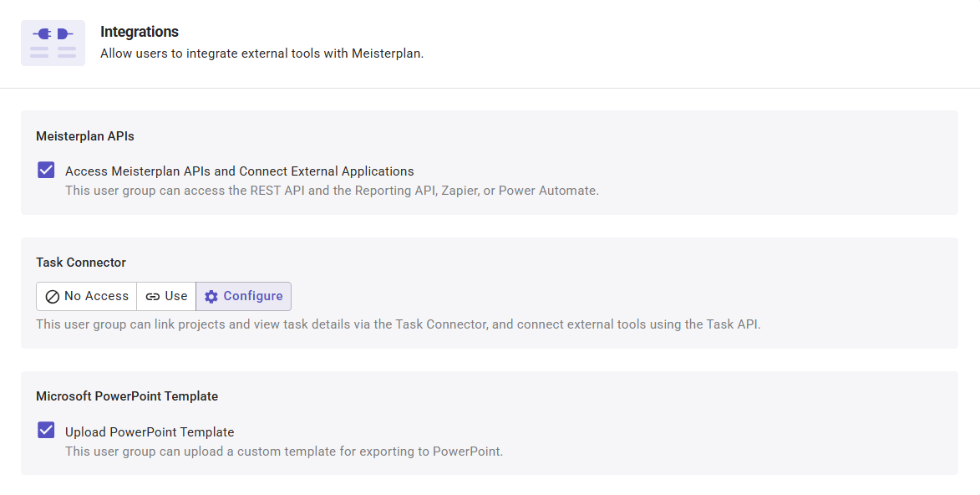Viewport: 980px width, 495px height.
Task: Set Task Connector permission to Use
Action: click(166, 296)
